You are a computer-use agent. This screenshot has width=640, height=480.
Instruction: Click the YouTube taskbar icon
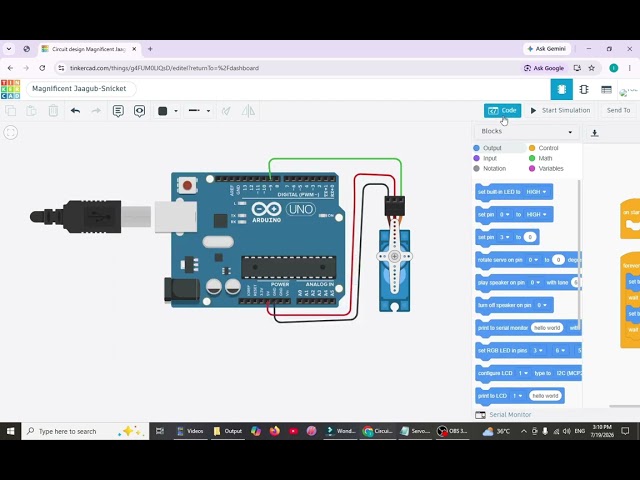293,431
